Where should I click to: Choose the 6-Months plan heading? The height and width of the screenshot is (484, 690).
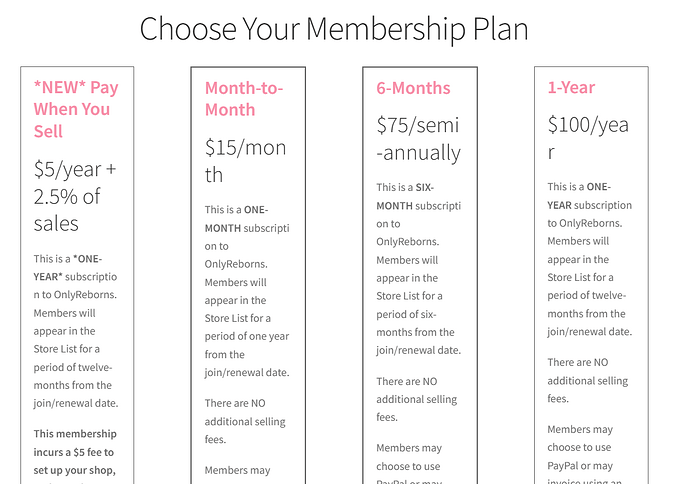point(414,88)
